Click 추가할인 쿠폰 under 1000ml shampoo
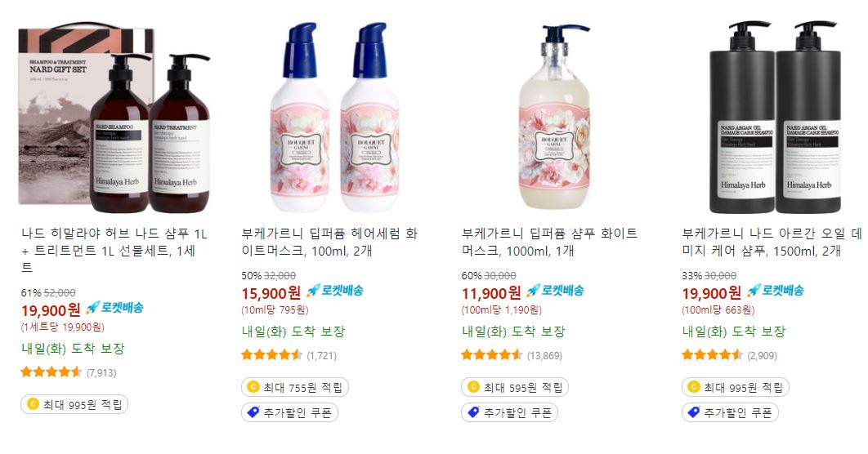Image resolution: width=868 pixels, height=454 pixels. pos(509,412)
